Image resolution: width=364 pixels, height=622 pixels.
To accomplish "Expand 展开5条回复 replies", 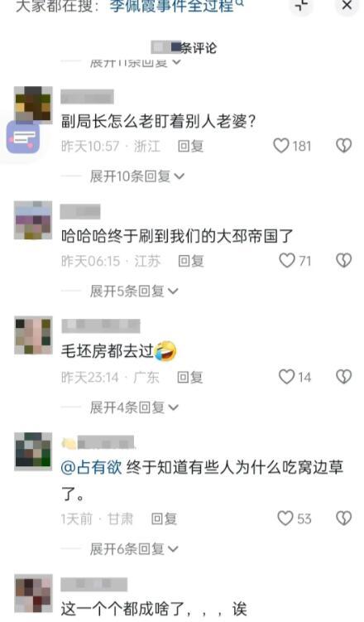I will [134, 292].
